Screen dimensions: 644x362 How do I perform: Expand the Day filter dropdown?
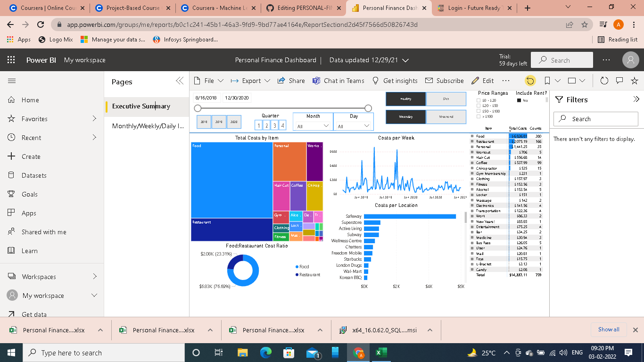[353, 126]
